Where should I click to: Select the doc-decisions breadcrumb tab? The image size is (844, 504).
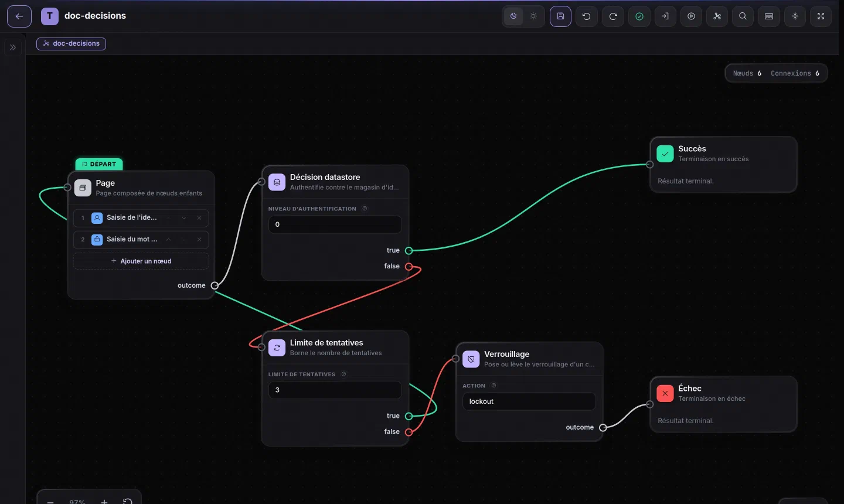[x=71, y=43]
